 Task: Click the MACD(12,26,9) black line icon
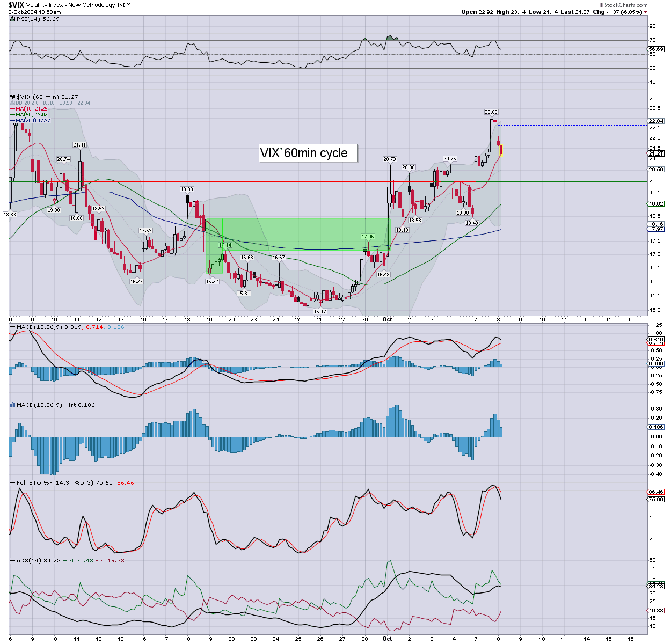pyautogui.click(x=12, y=327)
